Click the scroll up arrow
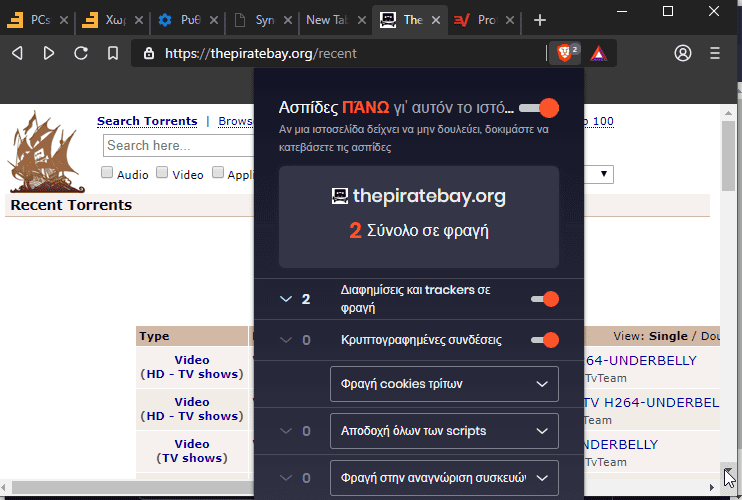Viewport: 742px width, 500px height. coord(728,113)
